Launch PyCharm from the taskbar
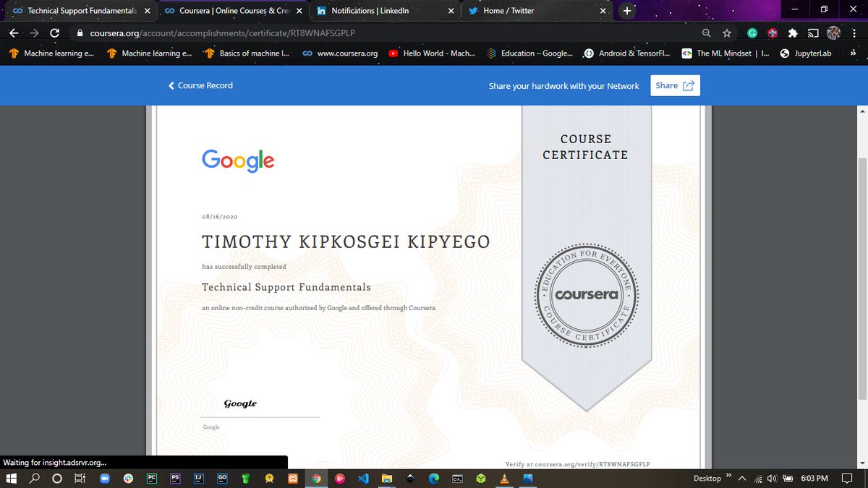This screenshot has width=868, height=488. point(151,478)
